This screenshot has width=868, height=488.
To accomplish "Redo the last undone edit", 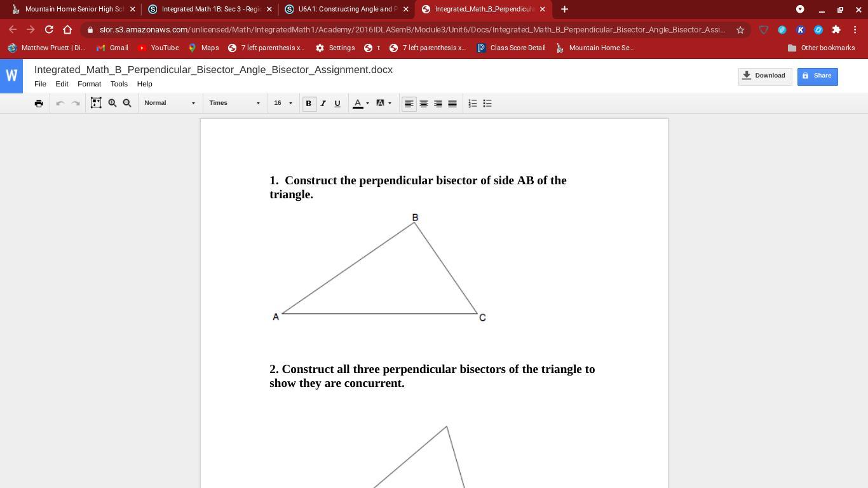I will pyautogui.click(x=76, y=104).
